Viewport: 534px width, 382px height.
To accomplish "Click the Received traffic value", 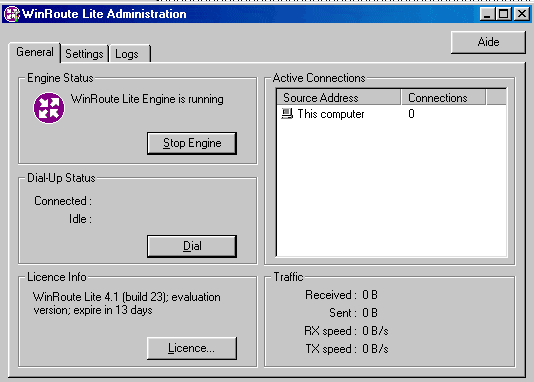I will click(370, 295).
